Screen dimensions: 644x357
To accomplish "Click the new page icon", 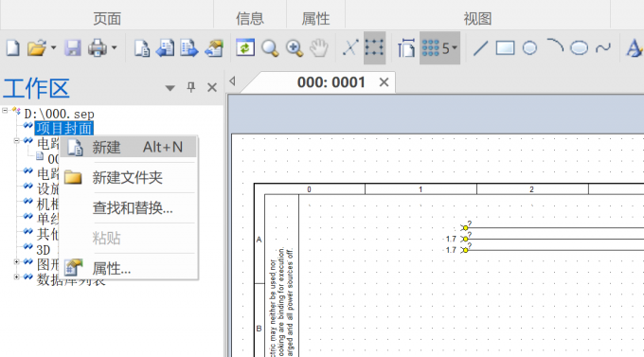I will pos(142,48).
